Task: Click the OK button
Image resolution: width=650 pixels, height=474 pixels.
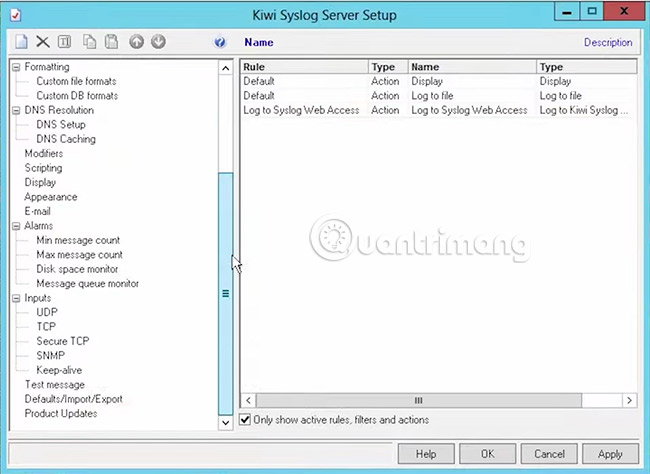Action: click(488, 454)
